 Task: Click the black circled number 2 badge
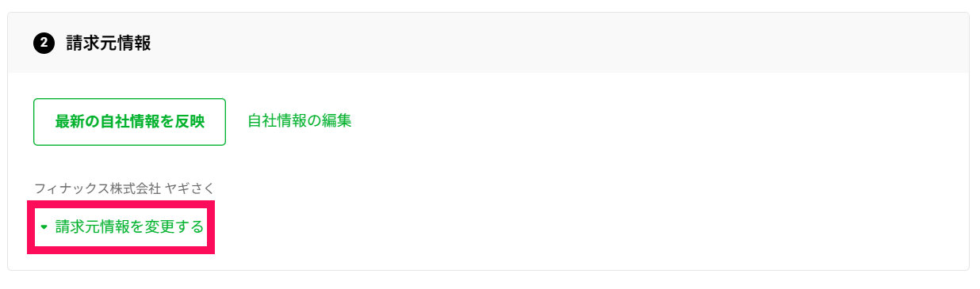click(x=44, y=43)
